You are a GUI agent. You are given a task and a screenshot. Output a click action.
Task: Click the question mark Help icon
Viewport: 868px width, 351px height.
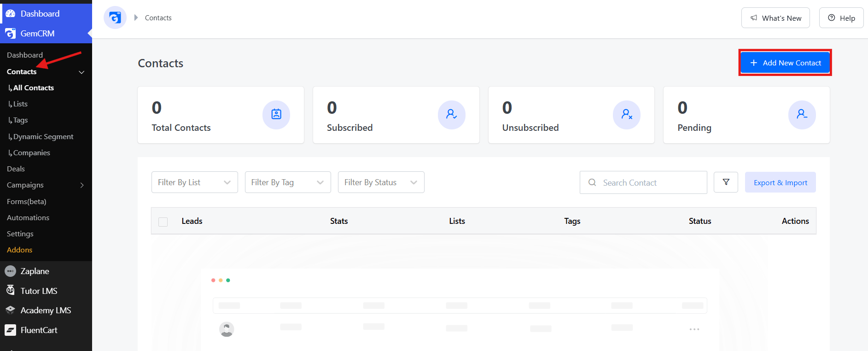pyautogui.click(x=832, y=18)
